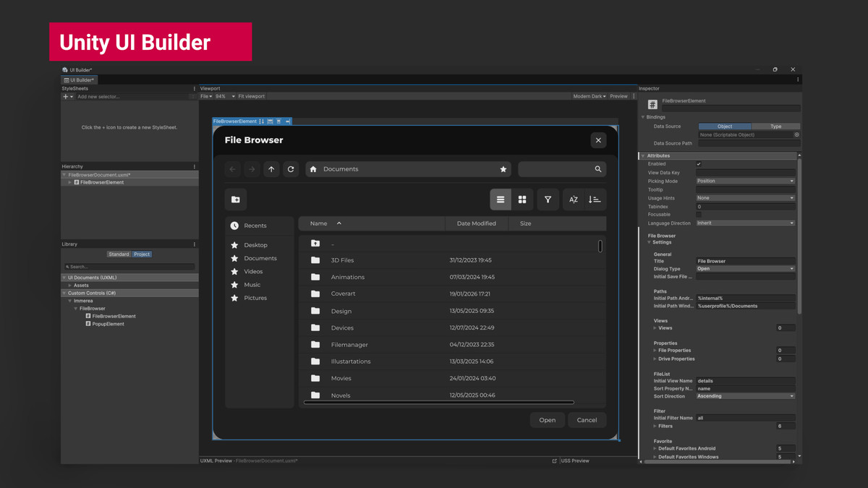Image resolution: width=868 pixels, height=488 pixels.
Task: Click the Preview button
Action: [618, 96]
